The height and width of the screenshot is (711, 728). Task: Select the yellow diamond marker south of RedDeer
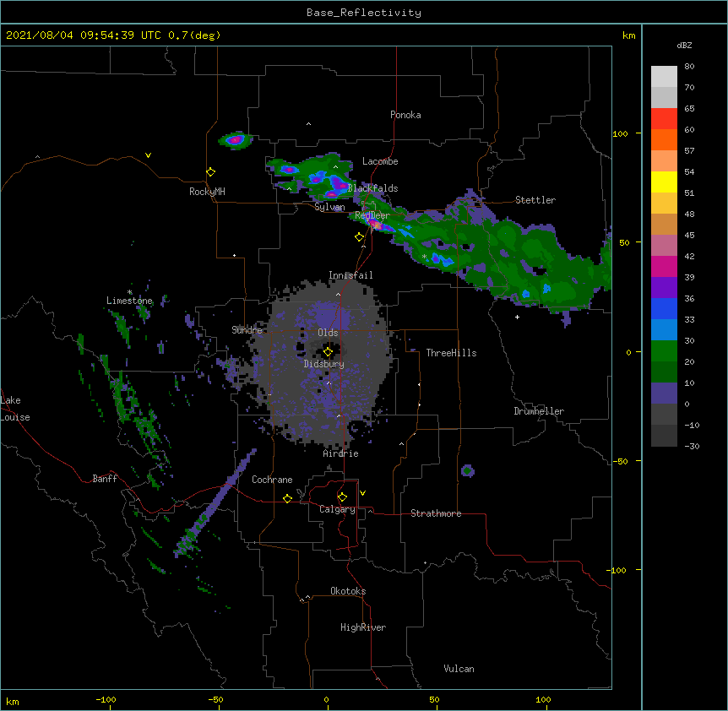(x=359, y=237)
